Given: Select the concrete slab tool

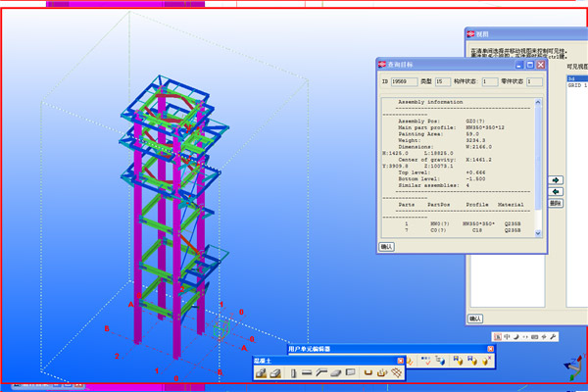Looking at the screenshot, I should [x=335, y=372].
